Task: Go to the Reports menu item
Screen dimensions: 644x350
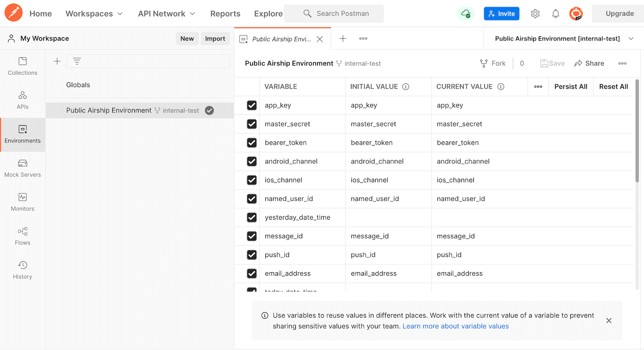Action: (225, 14)
